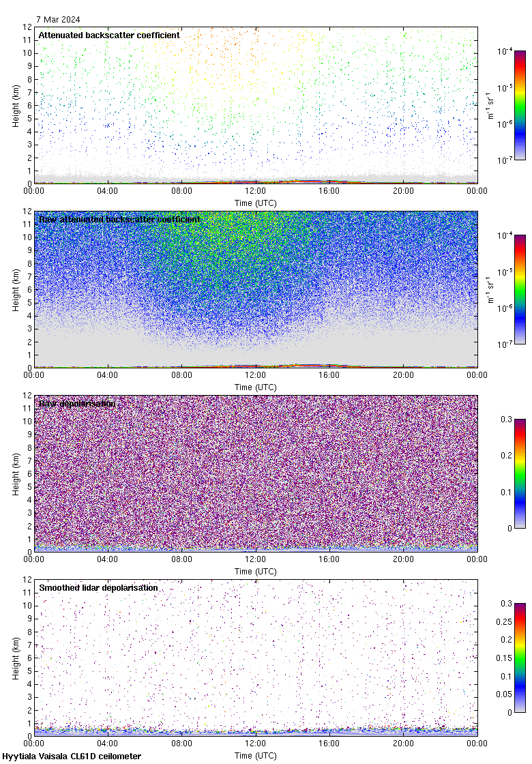Viewport: 532px width, 764px height.
Task: Click the "Time (UTC)" label of the Raw attenuated backscatter plot
Action: click(x=255, y=387)
